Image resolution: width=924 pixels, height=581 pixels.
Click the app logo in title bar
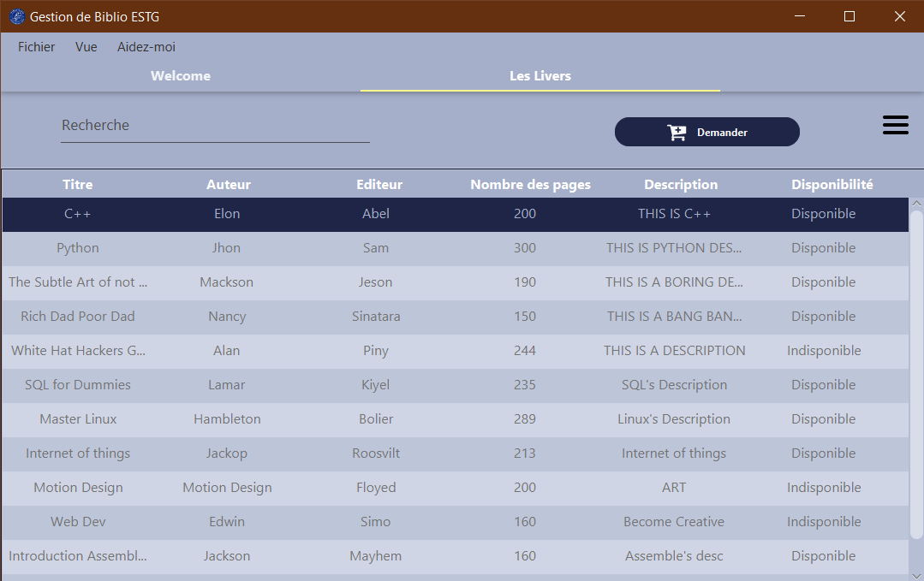[x=16, y=16]
